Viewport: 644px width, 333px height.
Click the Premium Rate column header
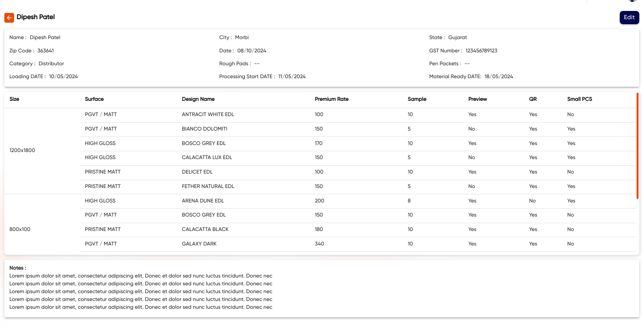[331, 99]
